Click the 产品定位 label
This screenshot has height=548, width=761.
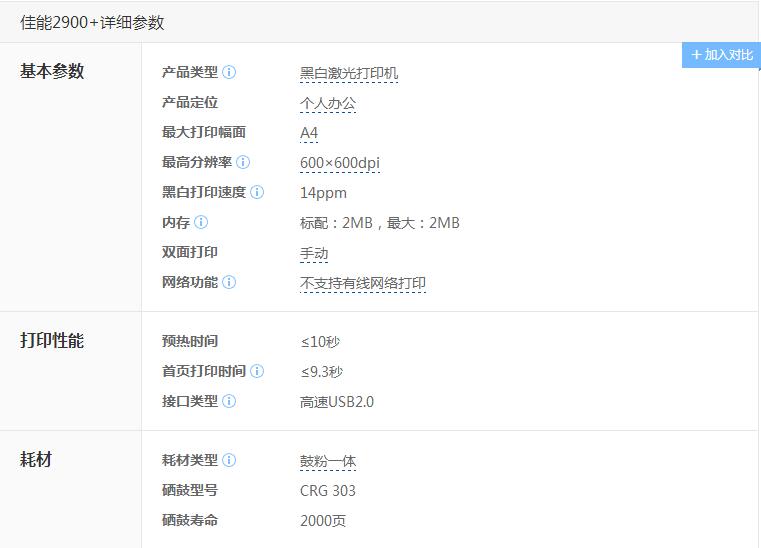(x=190, y=102)
